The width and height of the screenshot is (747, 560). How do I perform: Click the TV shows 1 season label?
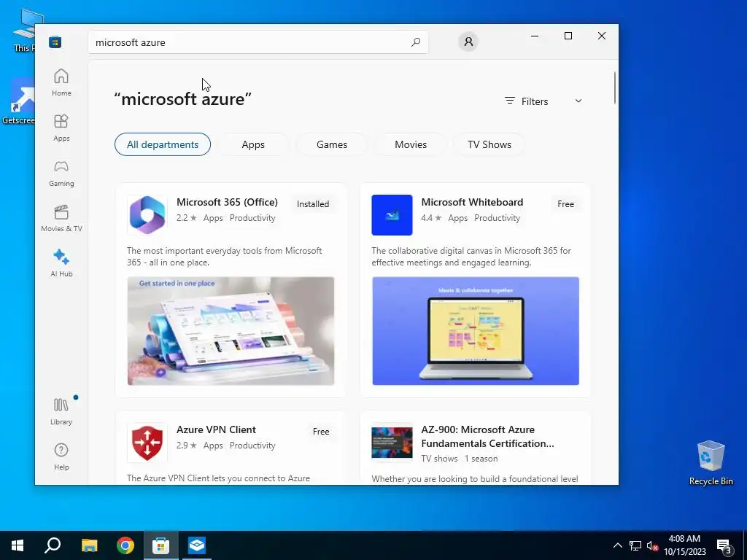[x=460, y=459]
